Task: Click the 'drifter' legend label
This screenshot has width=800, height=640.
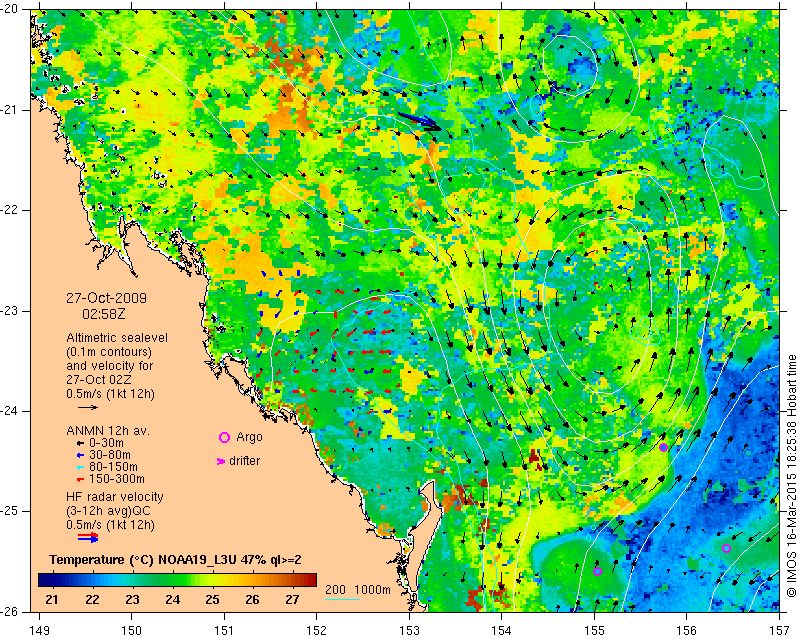Action: tap(244, 461)
